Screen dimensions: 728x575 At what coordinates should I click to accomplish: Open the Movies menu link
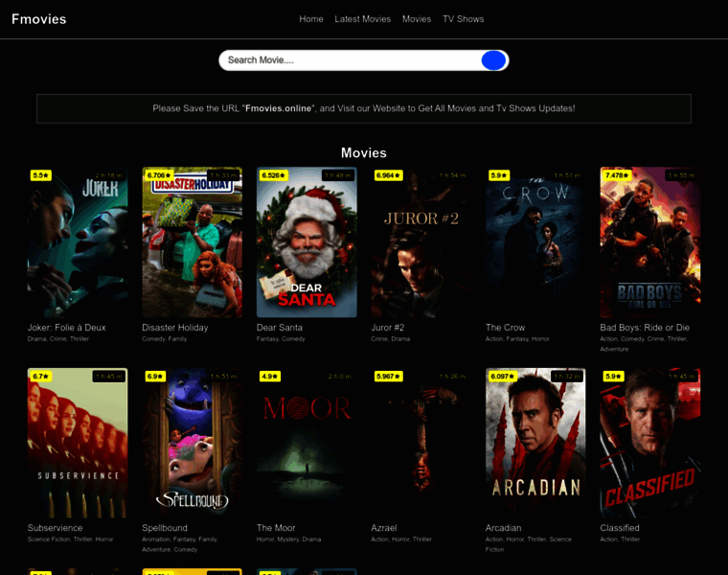tap(417, 19)
